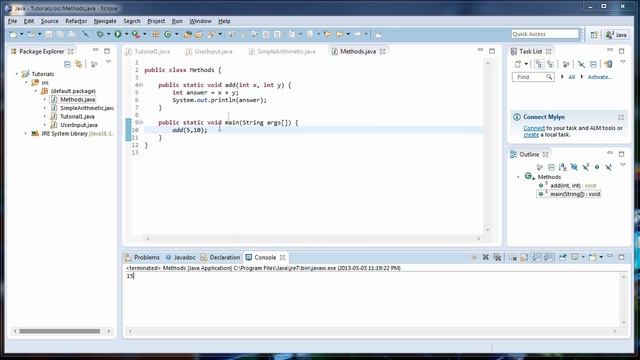Open the Run button dropdown arrow
The width and height of the screenshot is (640, 360).
(x=127, y=34)
